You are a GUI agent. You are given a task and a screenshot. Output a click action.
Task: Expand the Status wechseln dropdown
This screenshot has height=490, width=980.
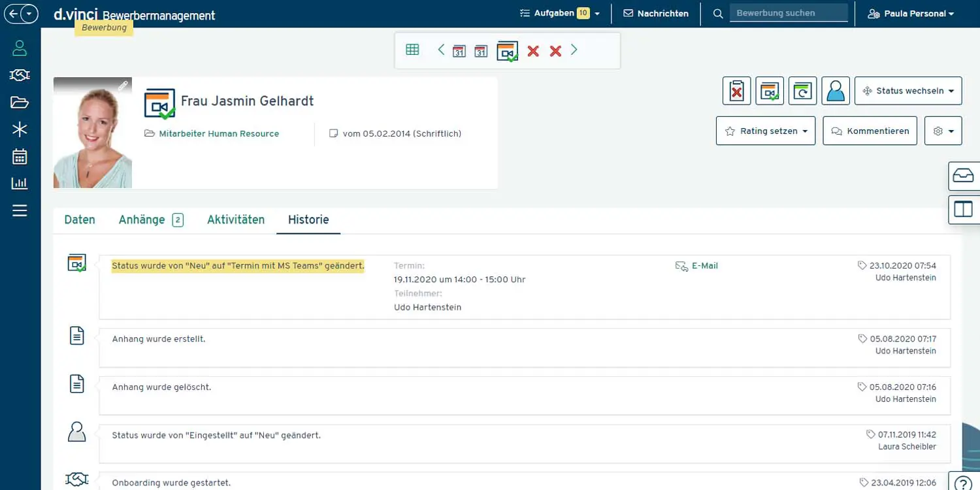point(908,91)
